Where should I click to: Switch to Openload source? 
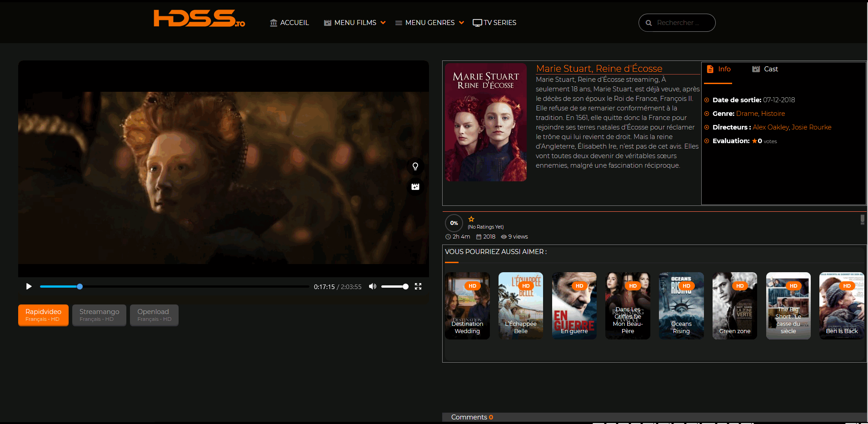click(x=154, y=315)
